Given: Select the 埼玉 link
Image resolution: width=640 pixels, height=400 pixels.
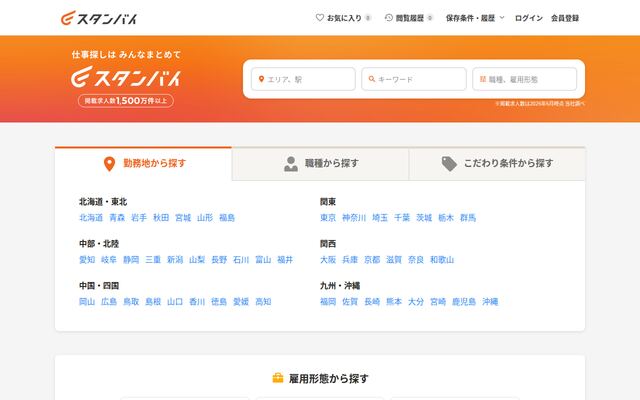Looking at the screenshot, I should pyautogui.click(x=380, y=218).
